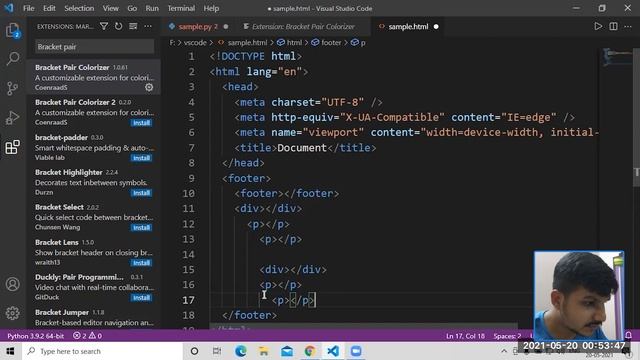Click the Windows taskbar search field

click(x=102, y=351)
